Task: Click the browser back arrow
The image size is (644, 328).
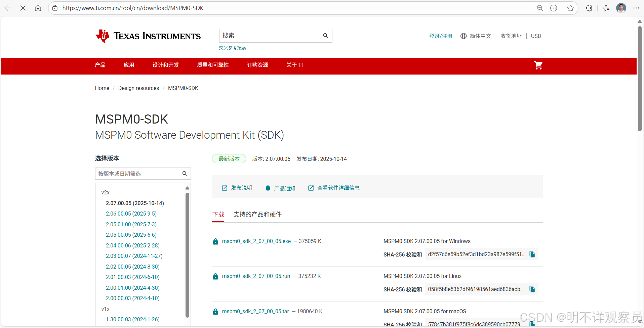Action: pyautogui.click(x=8, y=8)
